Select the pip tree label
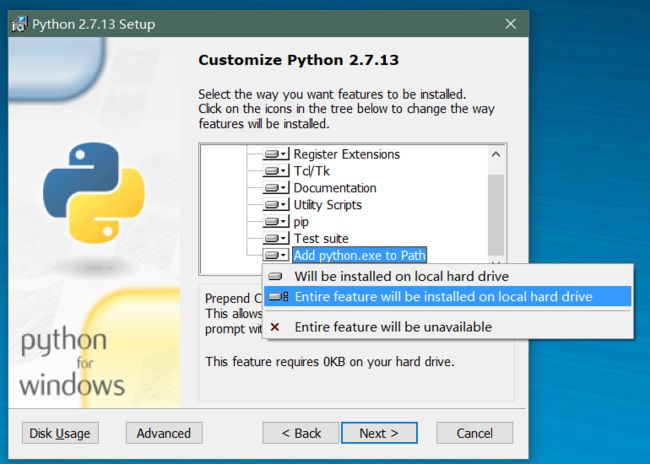The width and height of the screenshot is (650, 464). (x=301, y=222)
